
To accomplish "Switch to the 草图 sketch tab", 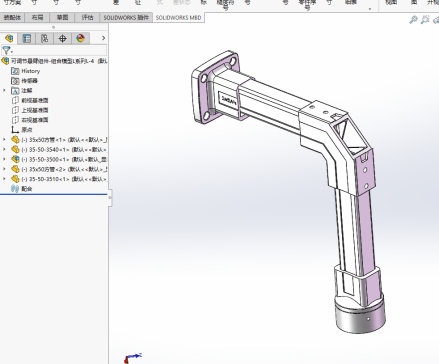I will pos(62,17).
